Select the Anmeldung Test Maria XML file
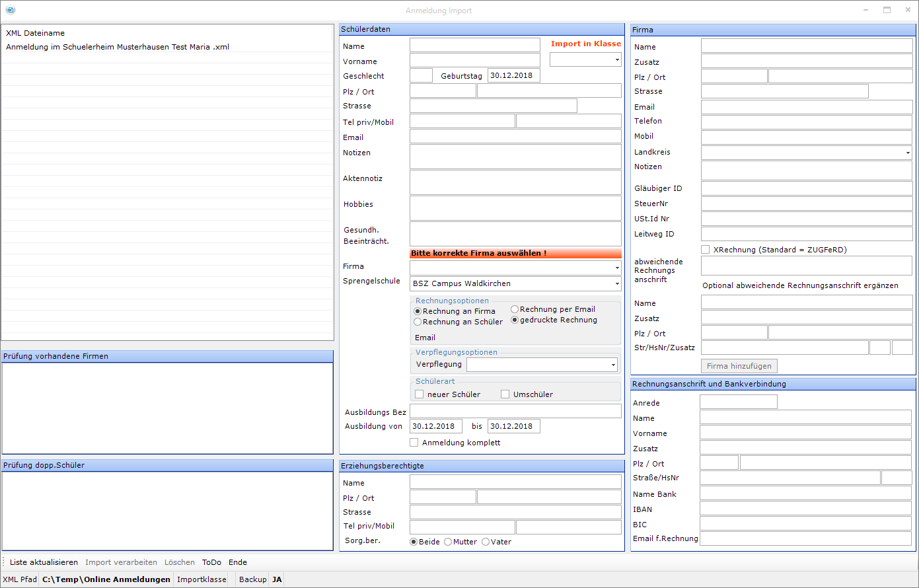919x588 pixels. point(118,47)
